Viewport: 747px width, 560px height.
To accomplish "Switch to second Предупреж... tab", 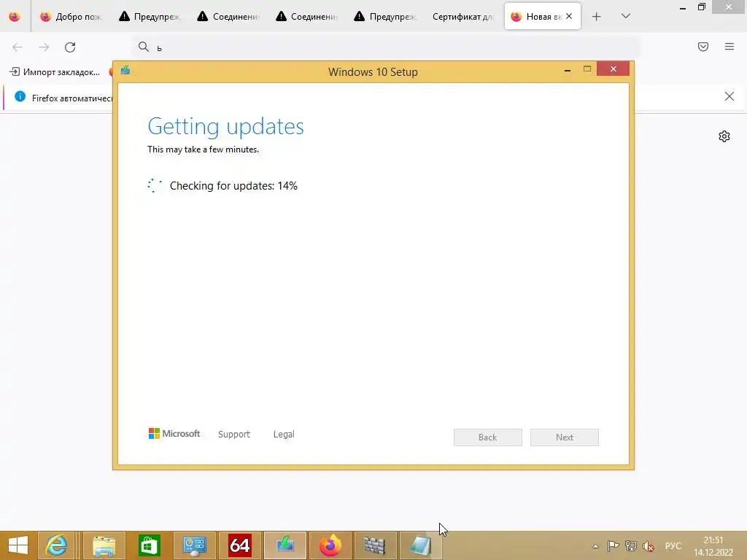I will click(x=385, y=17).
